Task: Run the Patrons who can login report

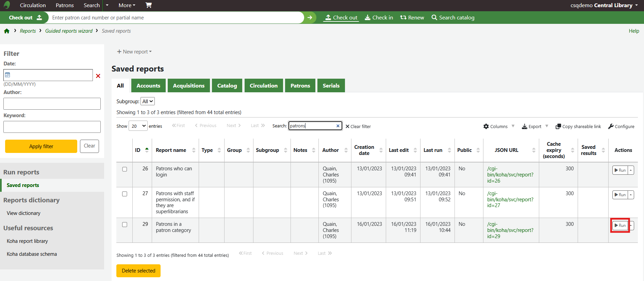Action: (620, 170)
